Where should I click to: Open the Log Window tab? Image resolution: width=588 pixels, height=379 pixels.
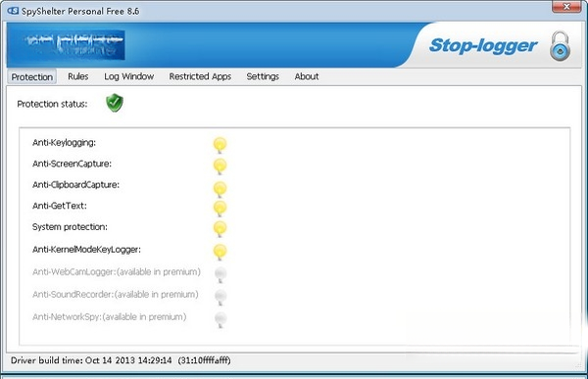pos(129,76)
